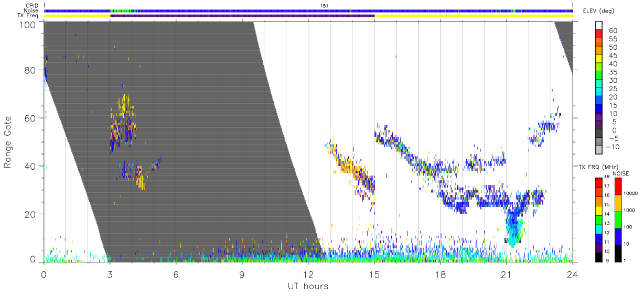Click the UT hours tick label 12
The height and width of the screenshot is (297, 644).
pyautogui.click(x=308, y=274)
